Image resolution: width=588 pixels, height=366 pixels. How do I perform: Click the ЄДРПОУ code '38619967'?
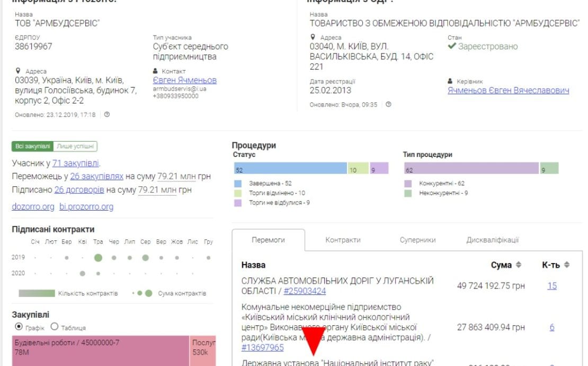click(x=33, y=47)
